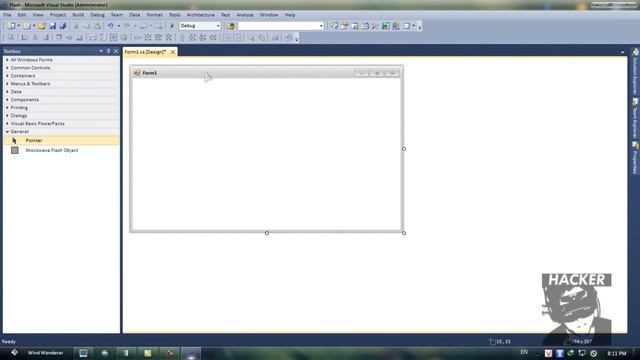Open the Undo history dropdown arrow
This screenshot has height=360, width=640.
point(119,26)
